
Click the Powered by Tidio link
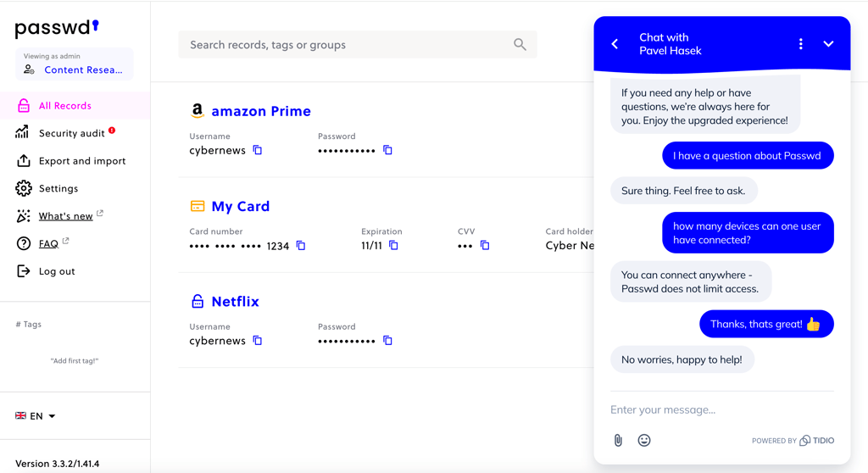click(x=793, y=441)
